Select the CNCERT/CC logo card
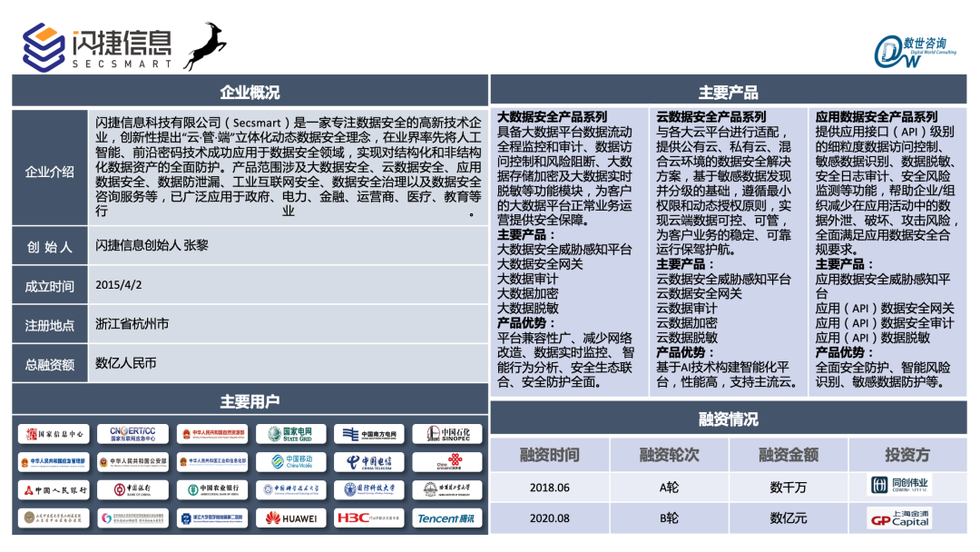980x552 pixels. pyautogui.click(x=132, y=434)
